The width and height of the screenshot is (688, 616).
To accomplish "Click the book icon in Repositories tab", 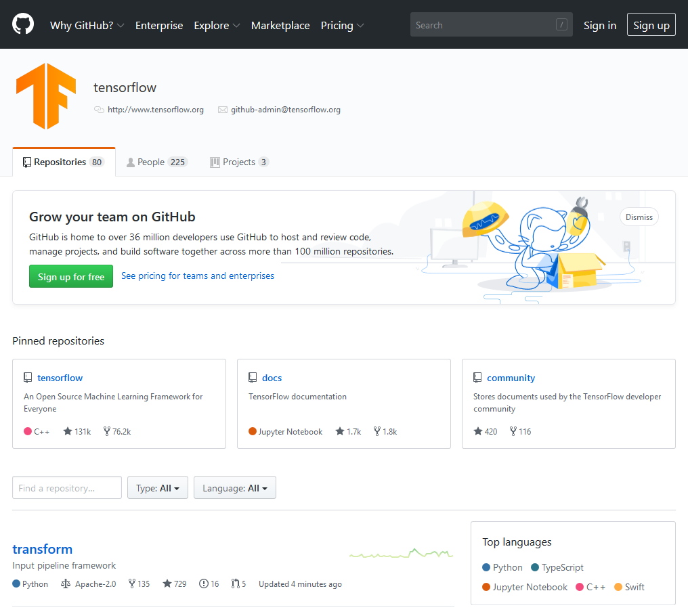I will (x=27, y=162).
